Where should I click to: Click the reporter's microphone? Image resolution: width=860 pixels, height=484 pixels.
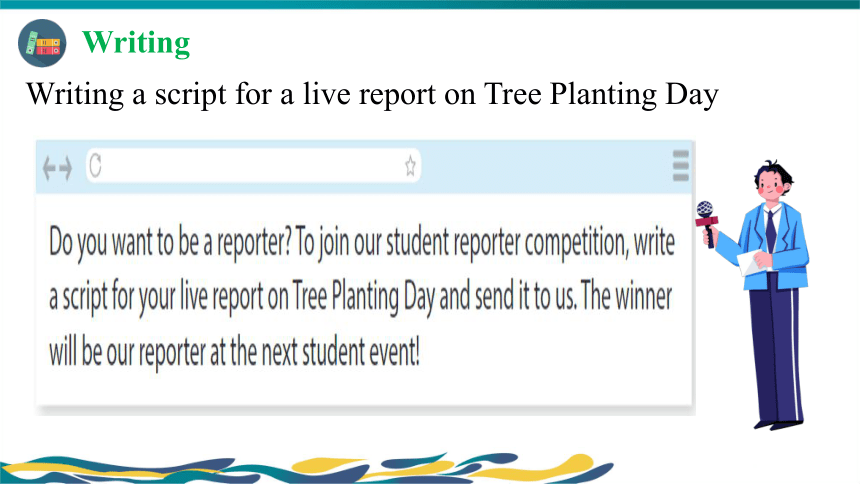pyautogui.click(x=706, y=224)
